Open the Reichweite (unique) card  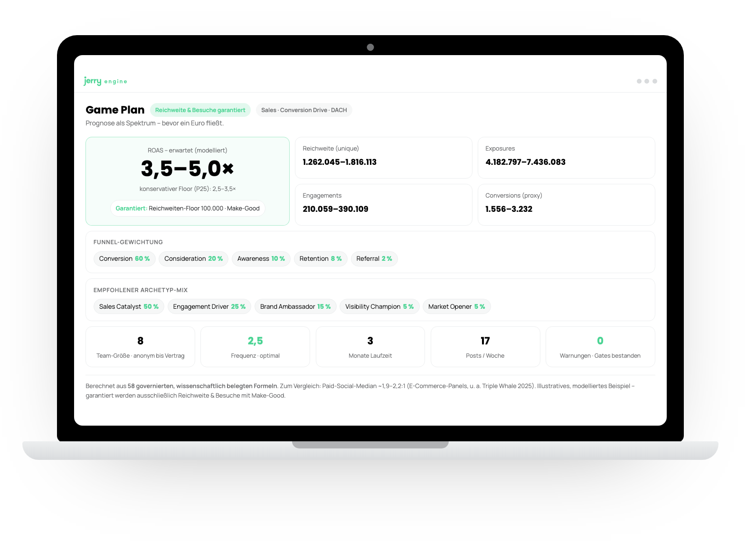[384, 158]
